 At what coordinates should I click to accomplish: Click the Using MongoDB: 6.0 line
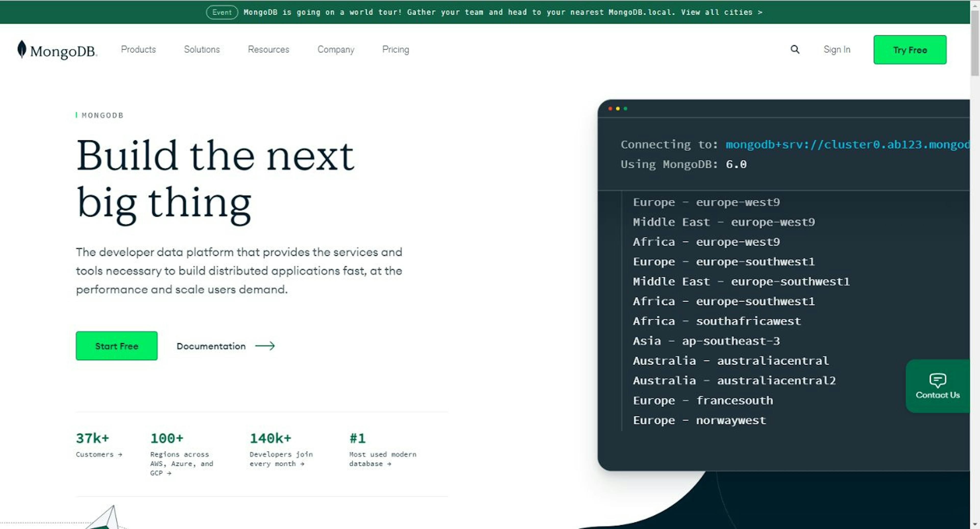pyautogui.click(x=684, y=164)
